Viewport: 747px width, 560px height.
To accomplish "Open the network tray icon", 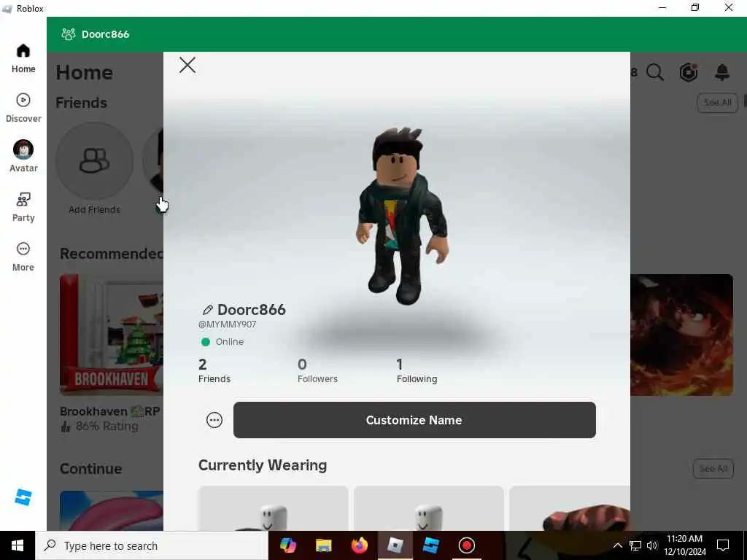I will pos(635,545).
